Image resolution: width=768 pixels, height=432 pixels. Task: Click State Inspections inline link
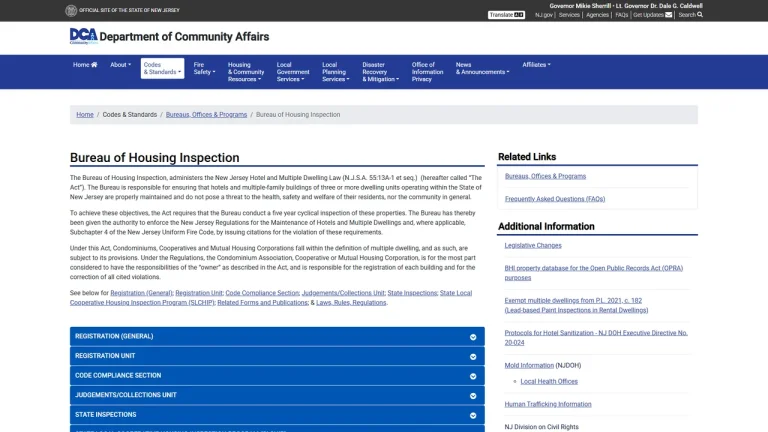pos(412,293)
